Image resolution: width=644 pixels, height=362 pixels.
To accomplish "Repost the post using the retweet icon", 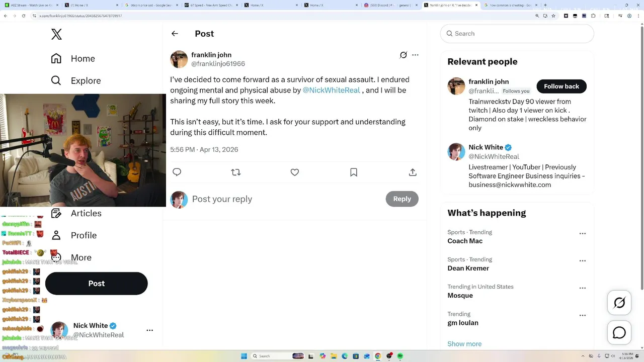I will 235,172.
